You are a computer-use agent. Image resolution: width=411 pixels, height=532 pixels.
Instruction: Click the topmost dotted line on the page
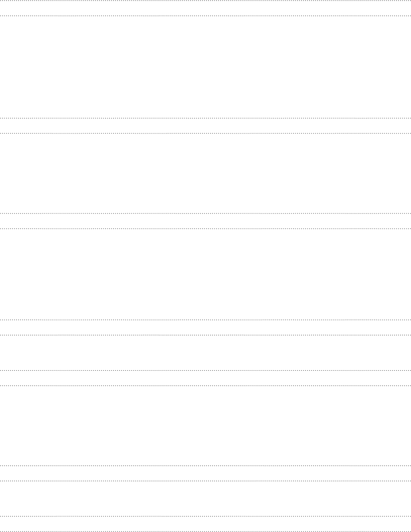point(205,1)
